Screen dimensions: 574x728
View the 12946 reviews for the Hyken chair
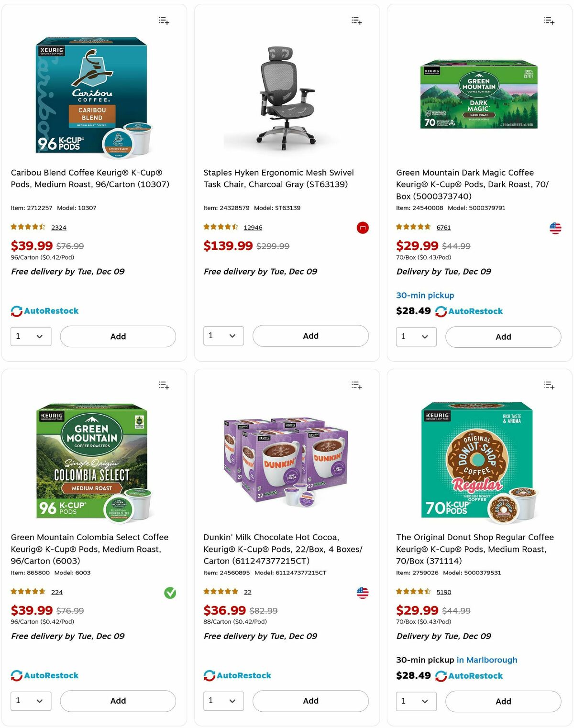coord(253,227)
